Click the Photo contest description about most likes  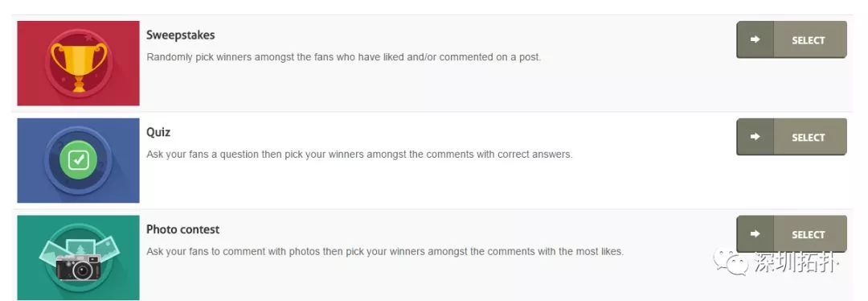(385, 251)
